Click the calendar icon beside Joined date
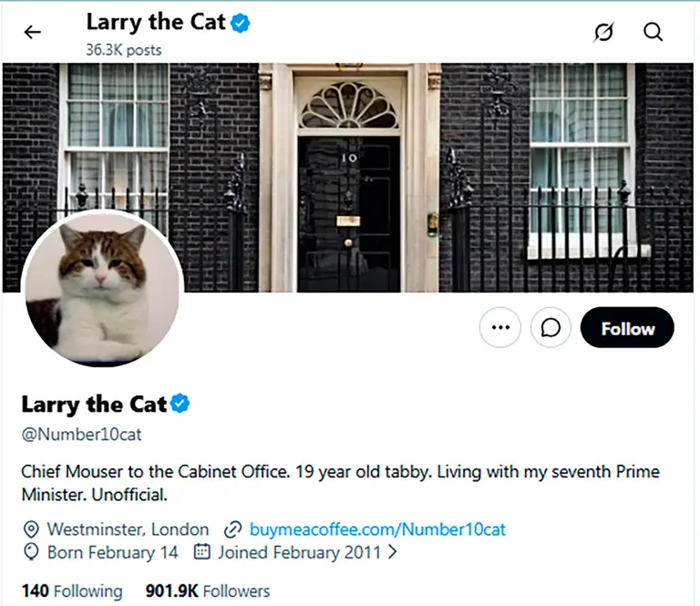Screen dimensions: 700x606 click(201, 551)
